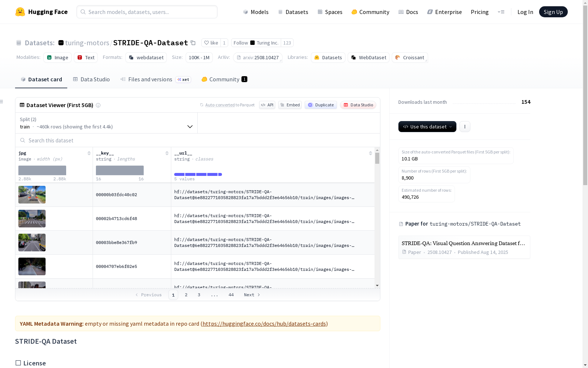Click the turing-motors organization avatar icon
The width and height of the screenshot is (588, 368).
point(61,43)
